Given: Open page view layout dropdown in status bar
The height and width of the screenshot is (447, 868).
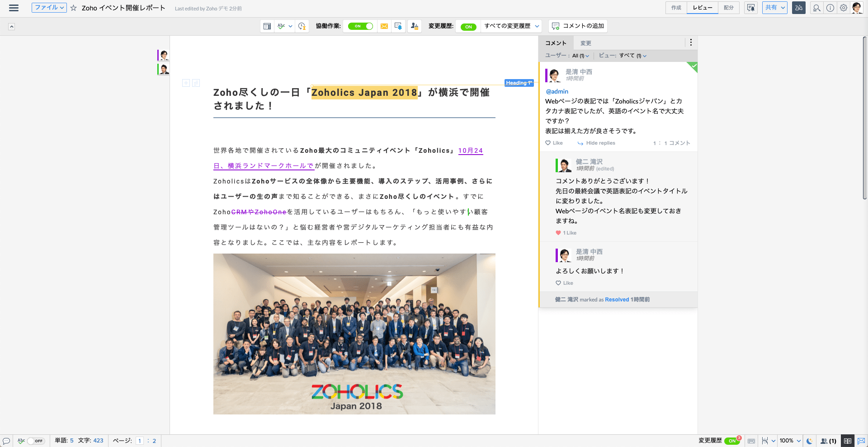Looking at the screenshot, I should tap(769, 441).
